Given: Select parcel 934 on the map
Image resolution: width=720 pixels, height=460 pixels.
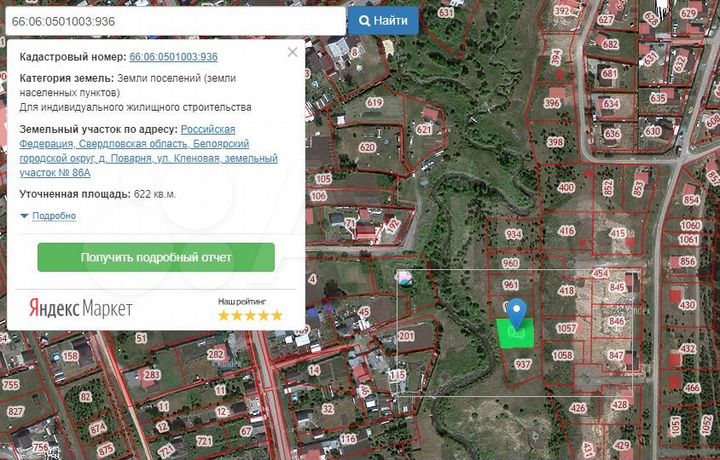Looking at the screenshot, I should pyautogui.click(x=514, y=235).
